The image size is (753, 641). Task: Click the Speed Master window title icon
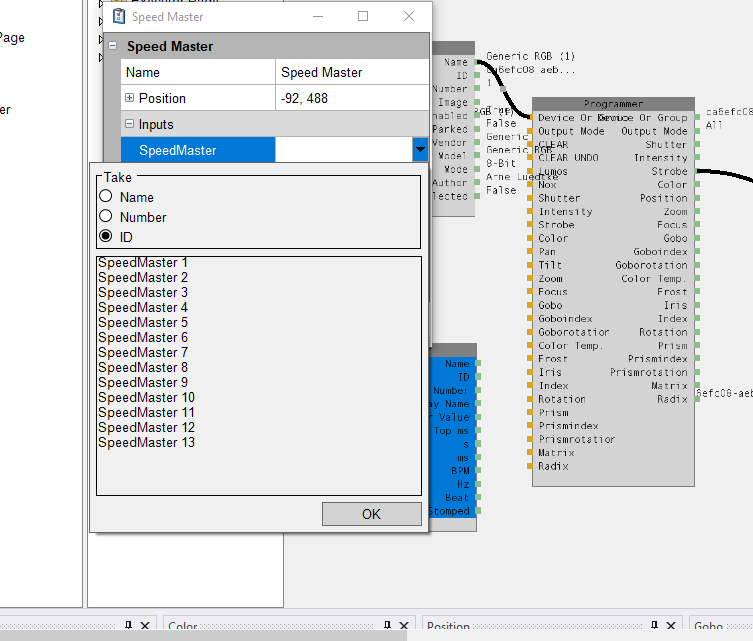[x=118, y=16]
